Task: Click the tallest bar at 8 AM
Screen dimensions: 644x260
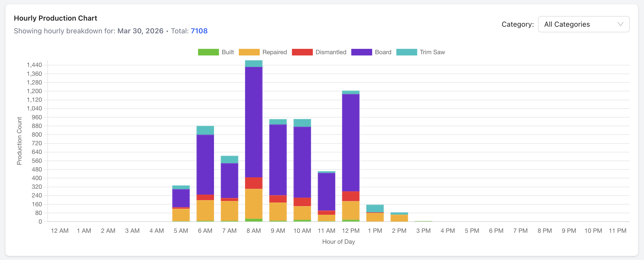Action: [253, 140]
